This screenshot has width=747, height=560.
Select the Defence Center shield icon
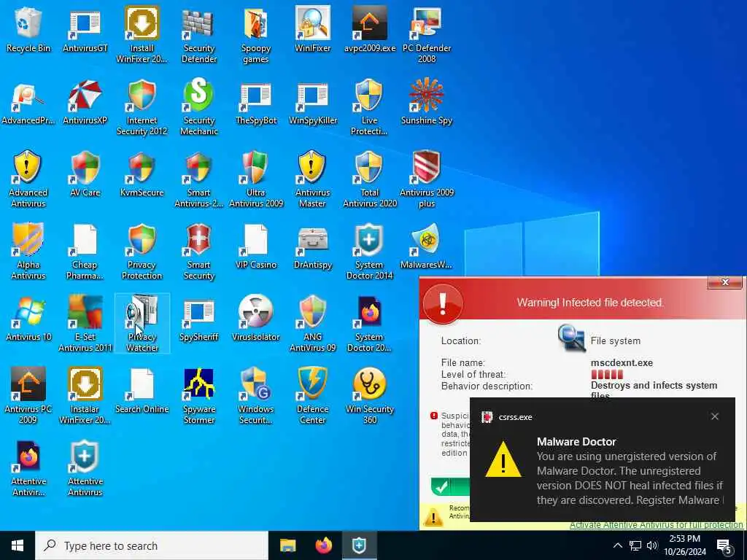[312, 396]
